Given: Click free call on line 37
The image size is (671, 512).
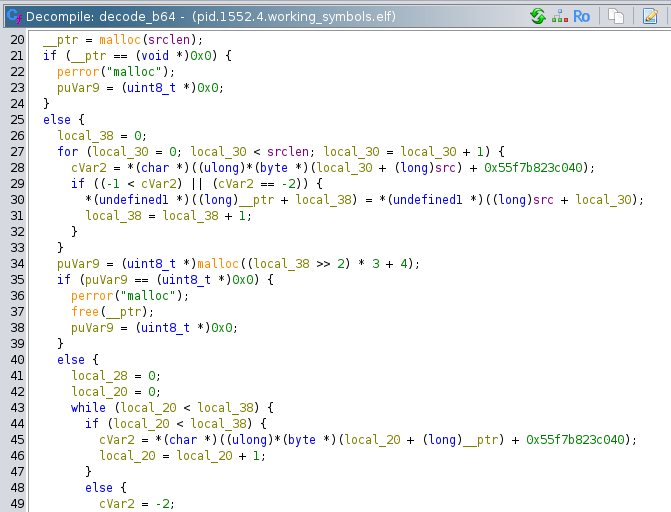Looking at the screenshot, I should pos(85,312).
